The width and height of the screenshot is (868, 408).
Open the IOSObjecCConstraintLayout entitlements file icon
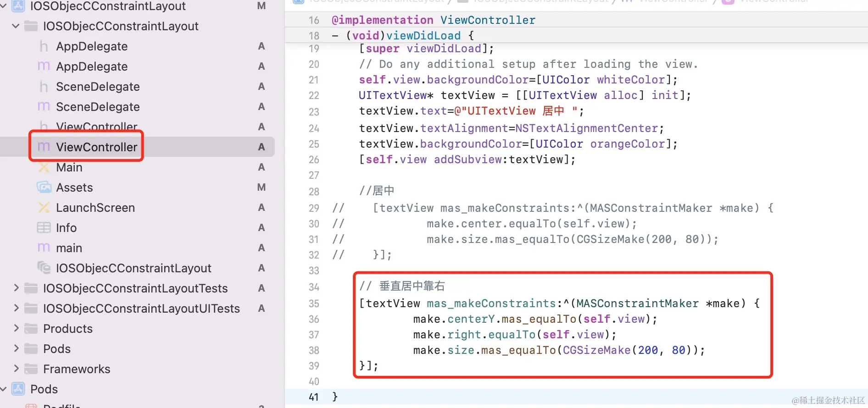coord(44,268)
